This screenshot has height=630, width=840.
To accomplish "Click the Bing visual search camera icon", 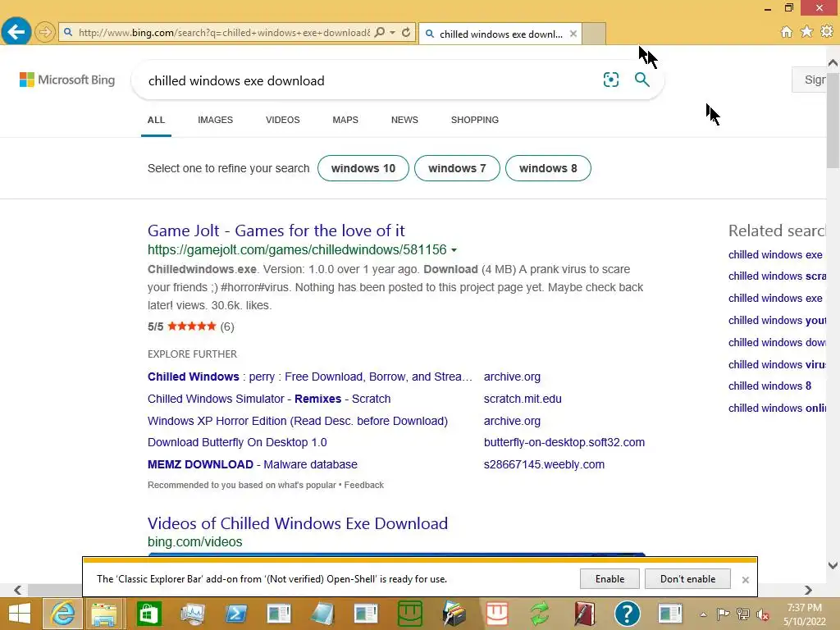I will pyautogui.click(x=610, y=80).
